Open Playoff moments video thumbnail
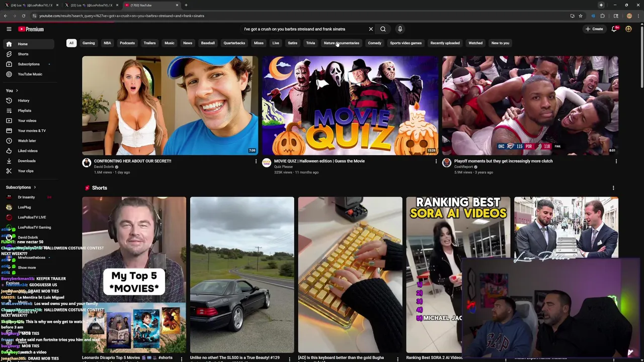The width and height of the screenshot is (644, 362). pyautogui.click(x=530, y=106)
